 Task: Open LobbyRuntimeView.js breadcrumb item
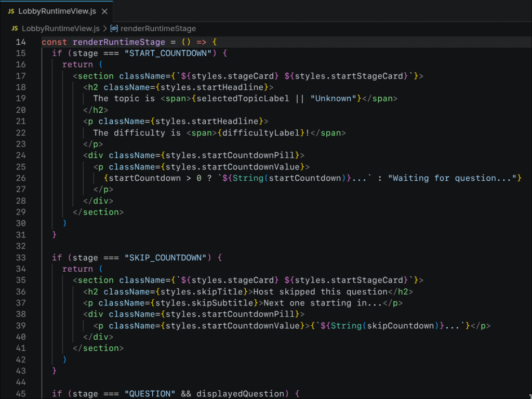[x=61, y=29]
